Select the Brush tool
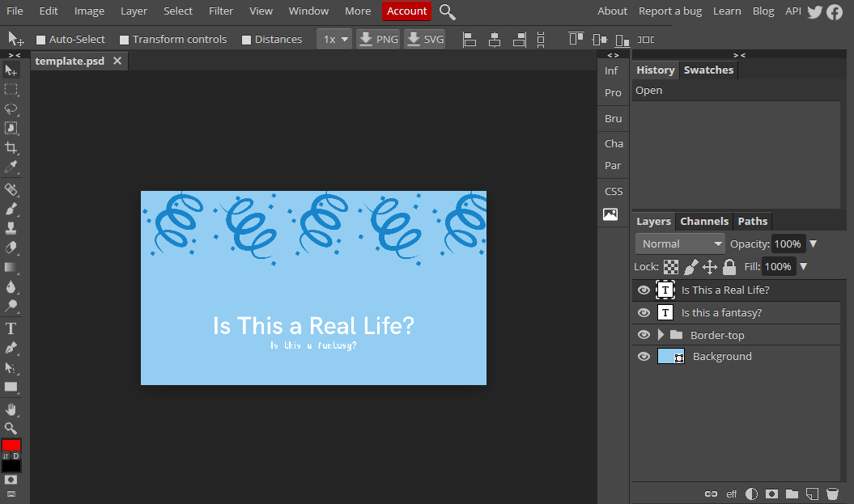The image size is (854, 504). [x=11, y=209]
